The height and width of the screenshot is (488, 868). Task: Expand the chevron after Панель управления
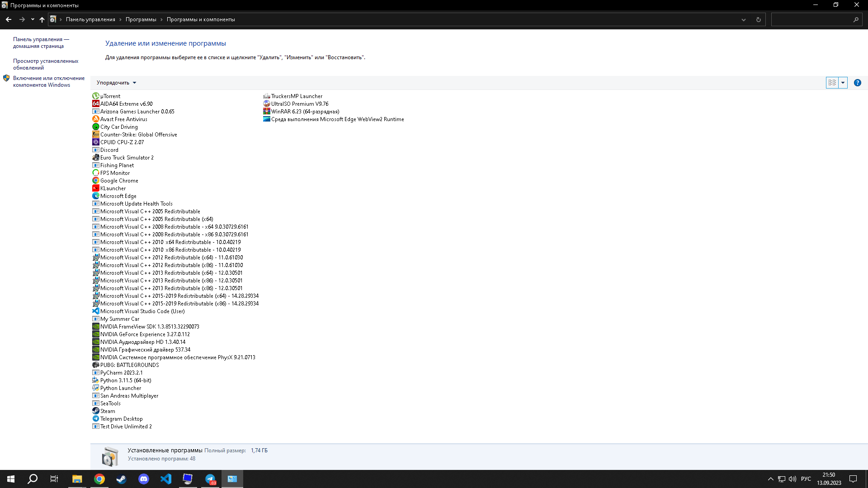click(x=120, y=19)
